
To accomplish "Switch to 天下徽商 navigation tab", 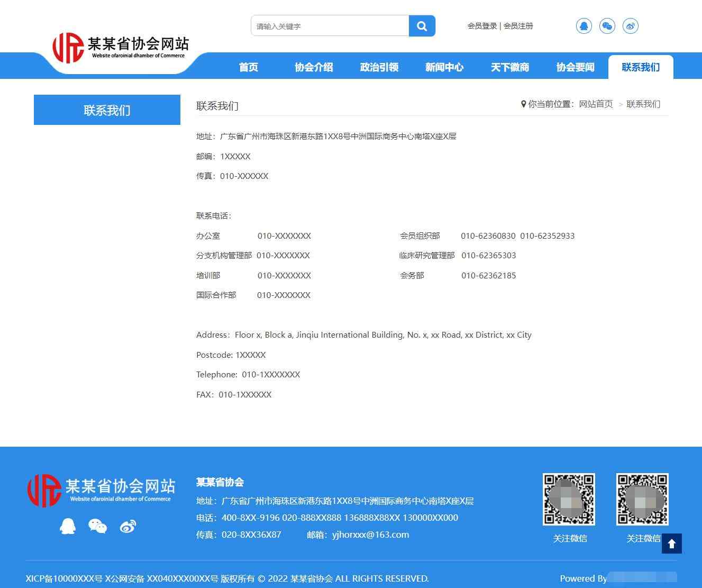I will click(509, 67).
